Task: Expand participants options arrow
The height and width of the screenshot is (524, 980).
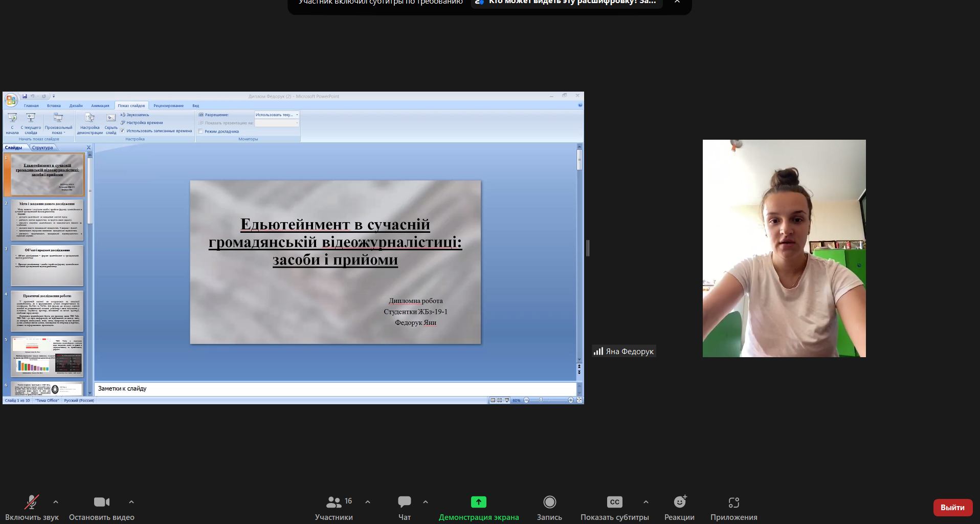Action: pos(367,503)
